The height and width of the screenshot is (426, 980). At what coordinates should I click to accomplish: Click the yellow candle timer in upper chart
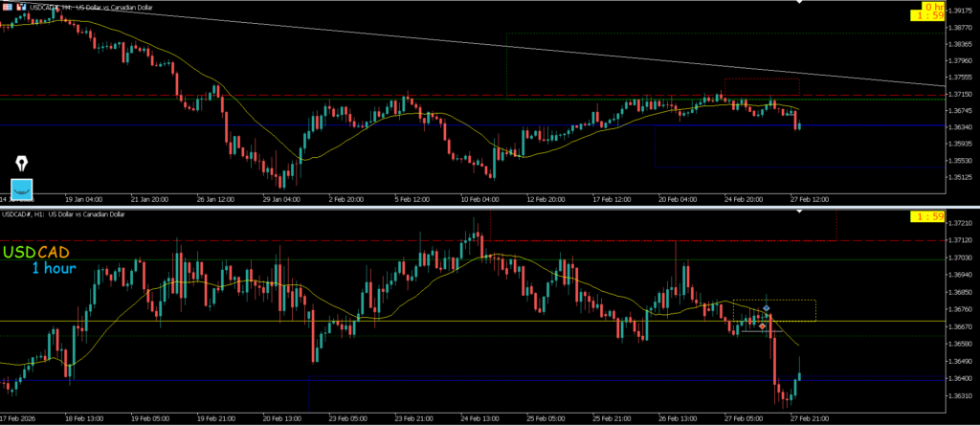pyautogui.click(x=925, y=11)
